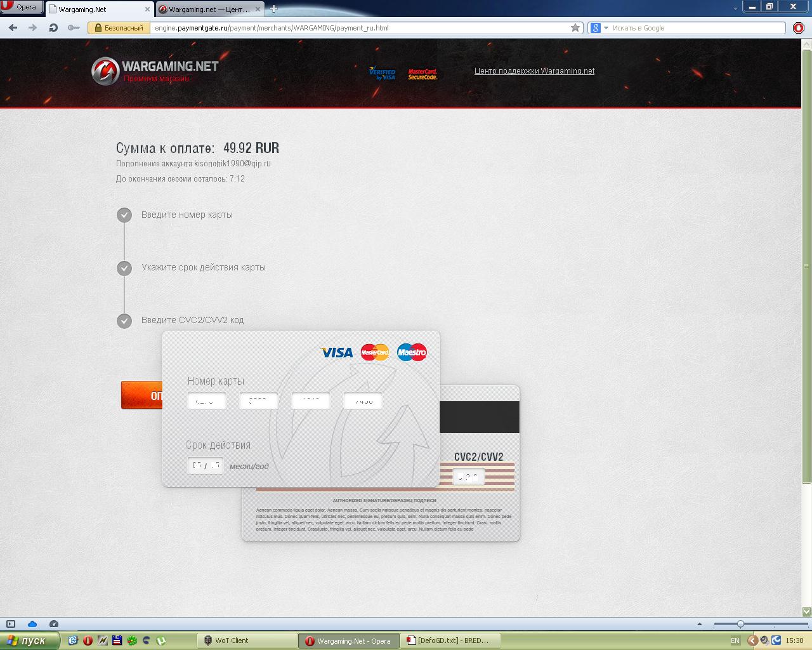Image resolution: width=812 pixels, height=650 pixels.
Task: Open the Центр поддержки Wargaming.net link
Action: point(534,71)
